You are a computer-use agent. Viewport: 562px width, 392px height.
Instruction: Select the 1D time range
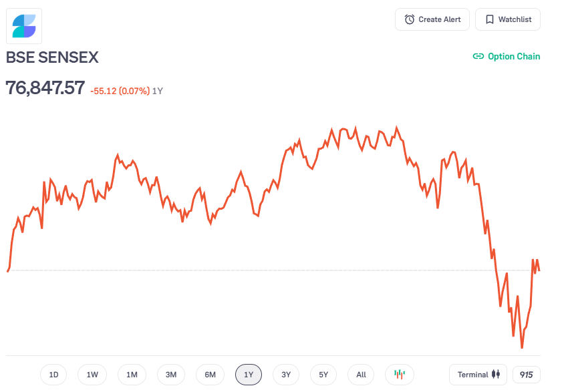pos(53,375)
